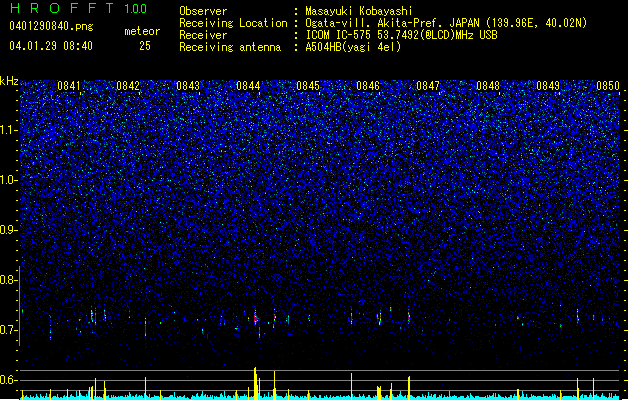Click time marker 0846
This screenshot has width=629, height=400.
(x=368, y=86)
